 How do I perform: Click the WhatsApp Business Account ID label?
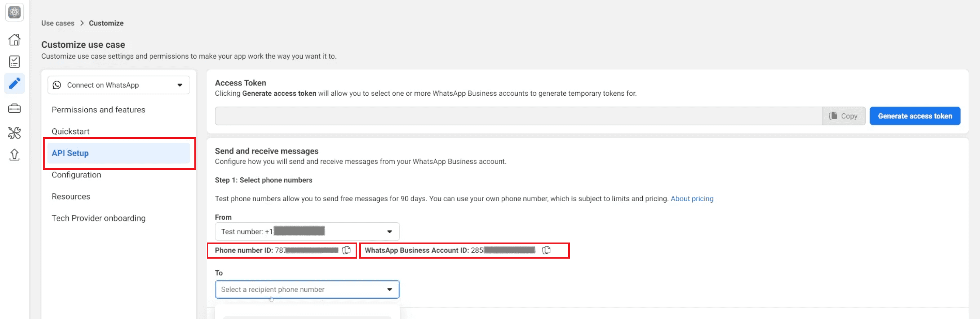417,250
